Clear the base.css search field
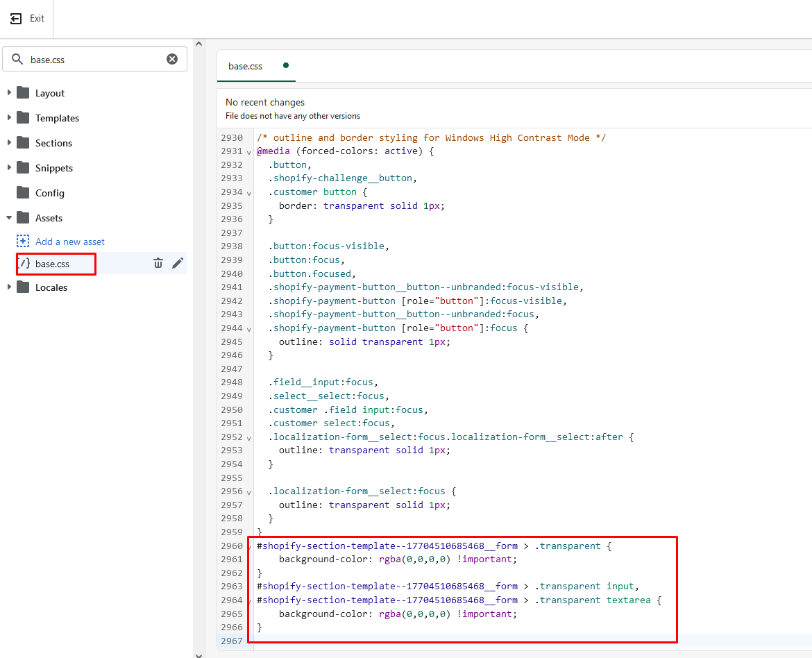Screen dimensions: 812x658 [172, 59]
